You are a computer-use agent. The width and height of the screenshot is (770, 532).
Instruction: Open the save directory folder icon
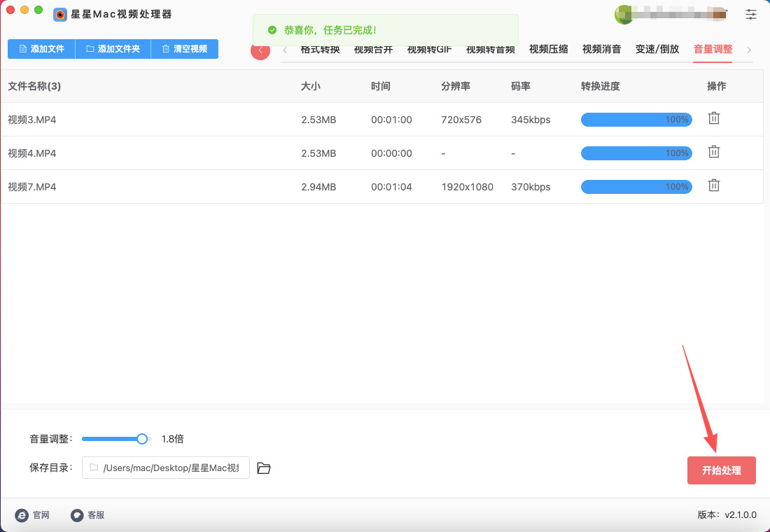click(x=264, y=468)
